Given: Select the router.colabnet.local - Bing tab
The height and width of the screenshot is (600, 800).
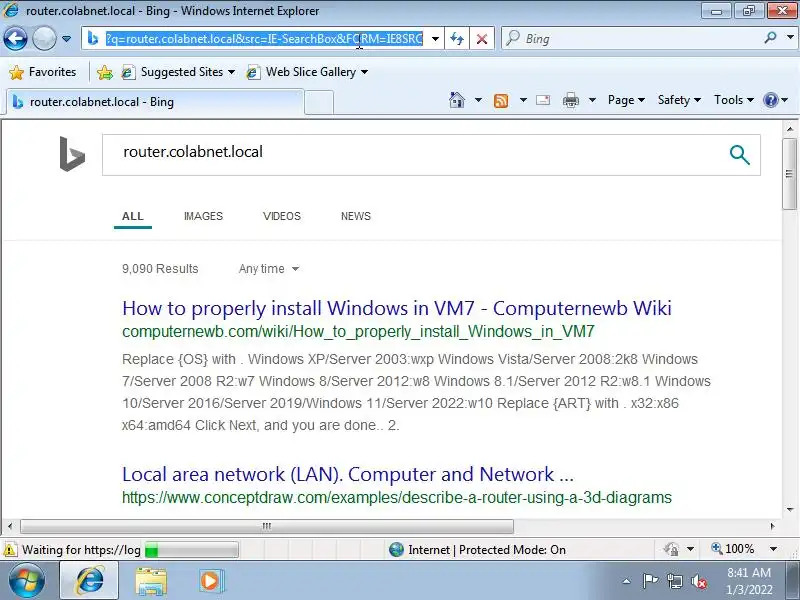Looking at the screenshot, I should tap(155, 102).
